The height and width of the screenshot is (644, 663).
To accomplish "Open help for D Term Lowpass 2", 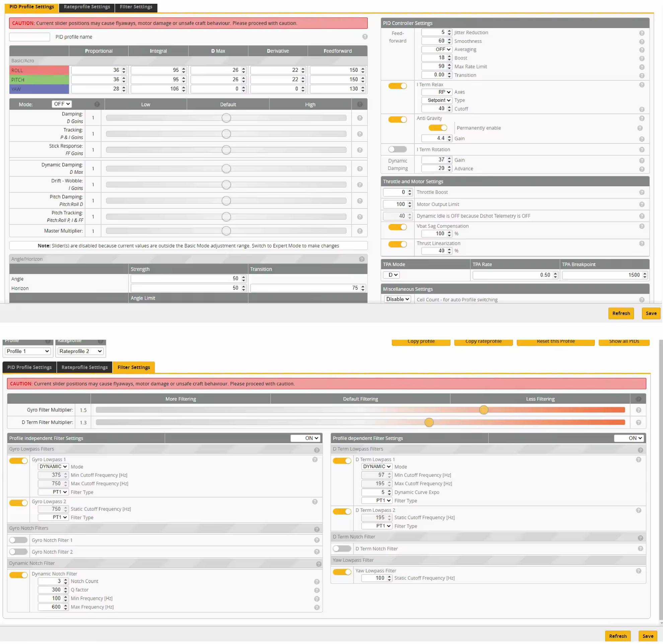I will [638, 510].
